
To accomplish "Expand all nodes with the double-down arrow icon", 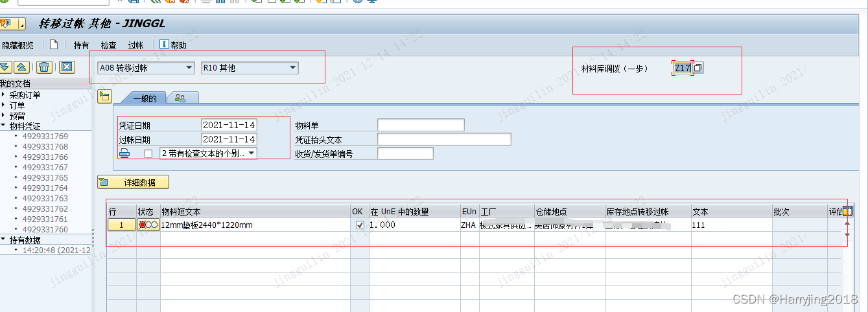I will coord(5,67).
